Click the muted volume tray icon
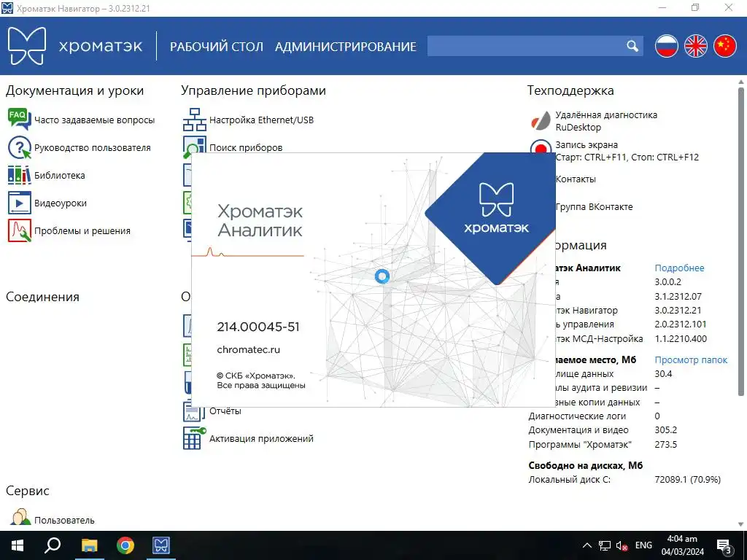 pos(622,545)
